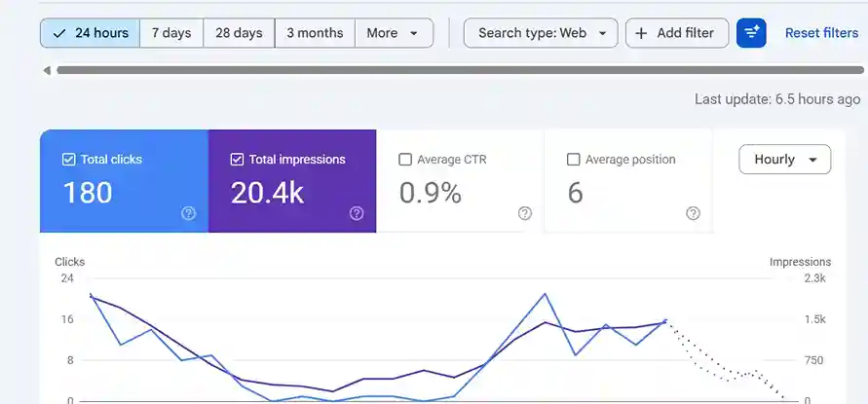Open the More date range dropdown

[395, 33]
